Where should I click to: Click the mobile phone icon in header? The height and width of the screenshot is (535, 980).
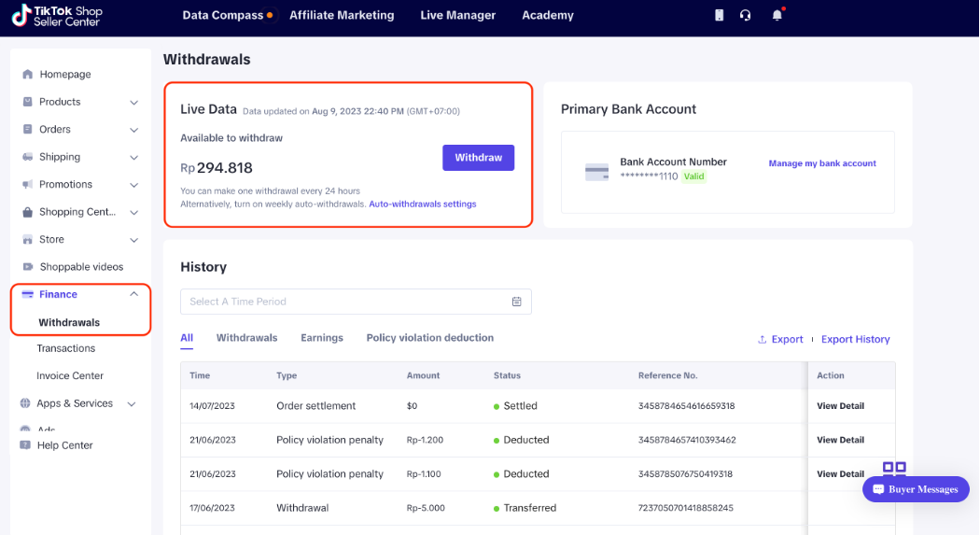click(x=719, y=15)
